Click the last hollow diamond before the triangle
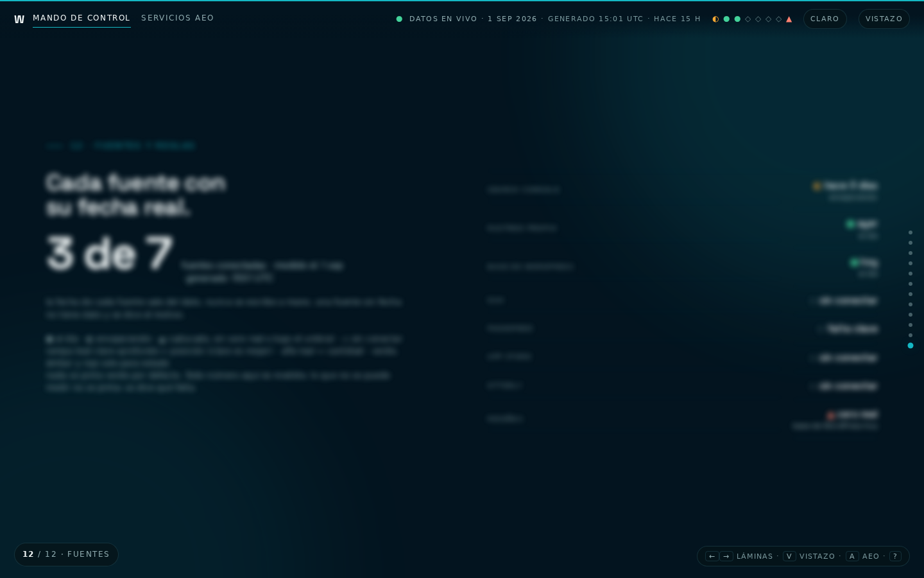This screenshot has height=578, width=924. [779, 19]
